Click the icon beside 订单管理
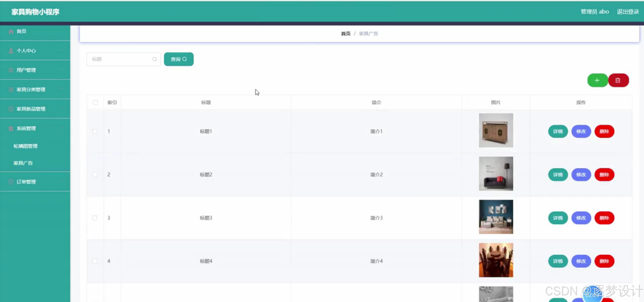 11,182
